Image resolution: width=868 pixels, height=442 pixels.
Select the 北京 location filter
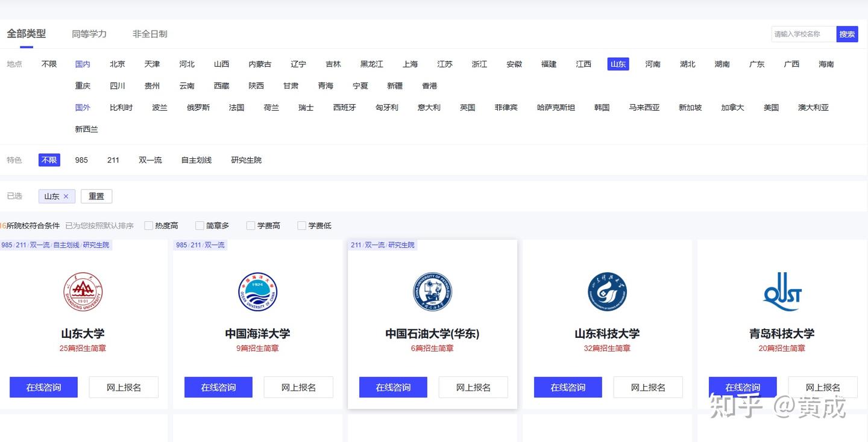click(x=118, y=64)
